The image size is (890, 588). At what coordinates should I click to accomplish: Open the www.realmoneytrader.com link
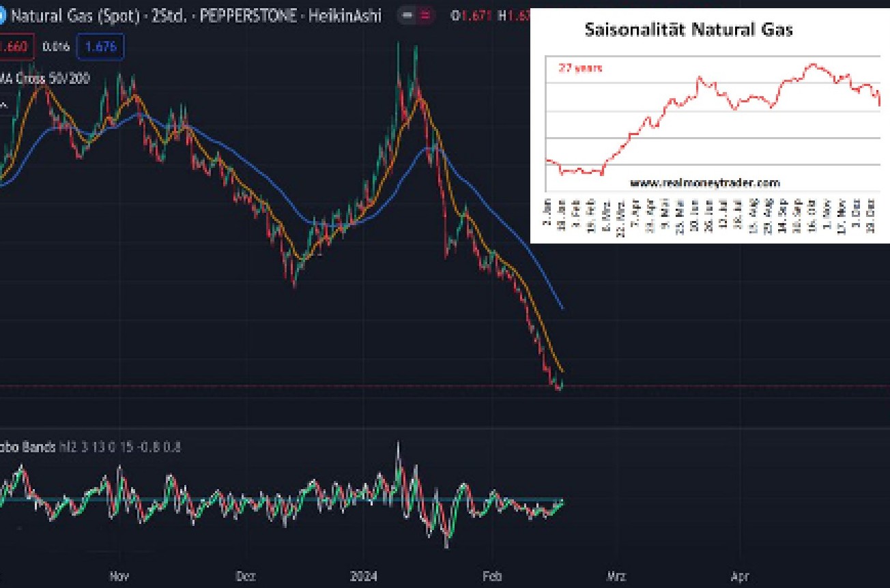click(x=706, y=183)
